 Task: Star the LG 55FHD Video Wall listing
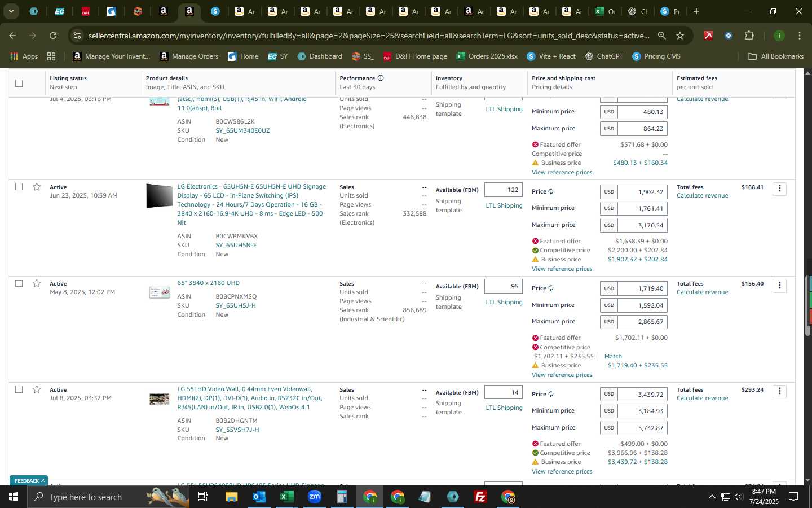tap(37, 389)
